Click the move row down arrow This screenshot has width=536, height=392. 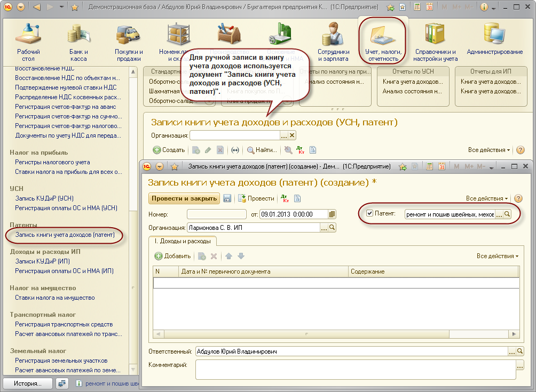(x=241, y=256)
